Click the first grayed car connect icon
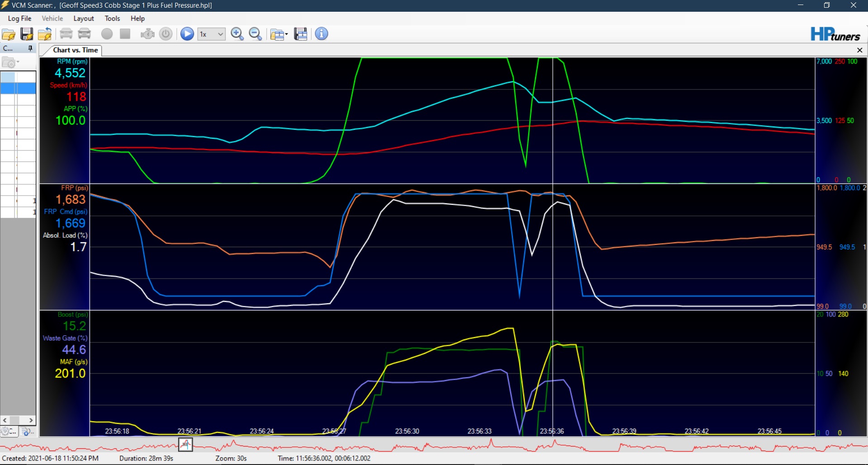Viewport: 868px width, 465px height. 66,34
